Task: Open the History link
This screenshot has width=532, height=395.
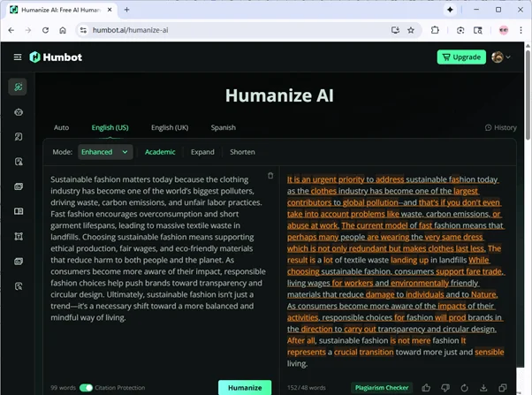Action: click(500, 127)
